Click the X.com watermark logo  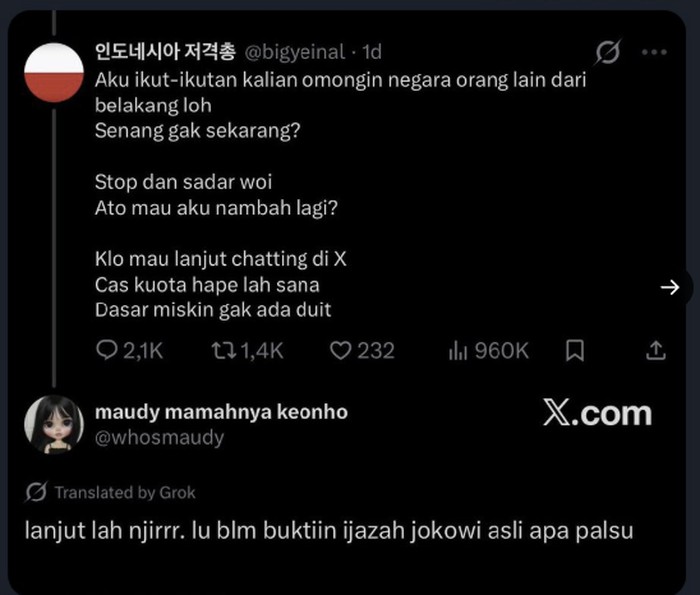pyautogui.click(x=597, y=413)
